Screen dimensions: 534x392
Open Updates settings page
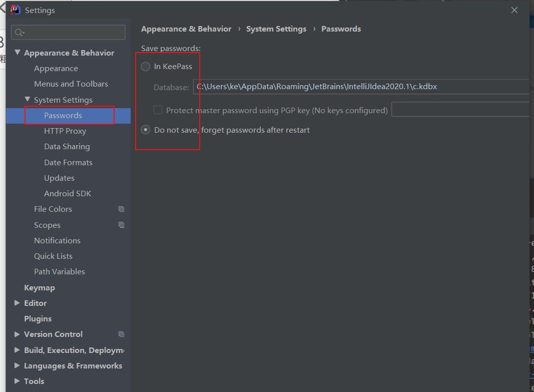coord(59,178)
